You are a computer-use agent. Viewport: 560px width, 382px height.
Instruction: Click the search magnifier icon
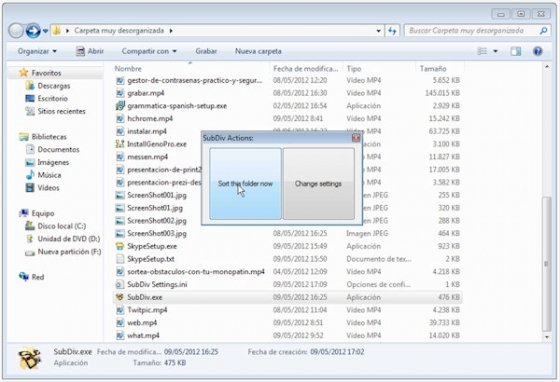click(543, 31)
